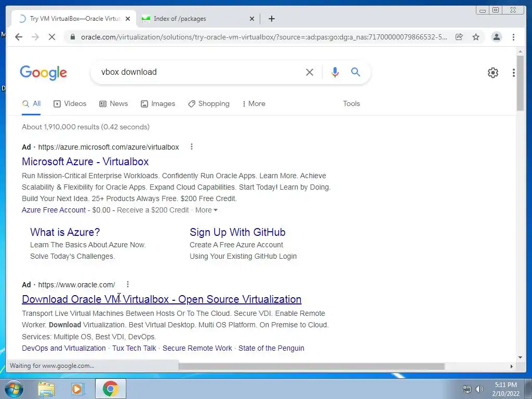Image resolution: width=532 pixels, height=399 pixels.
Task: Click the 'About 1,910,000 results' text
Action: [x=86, y=127]
